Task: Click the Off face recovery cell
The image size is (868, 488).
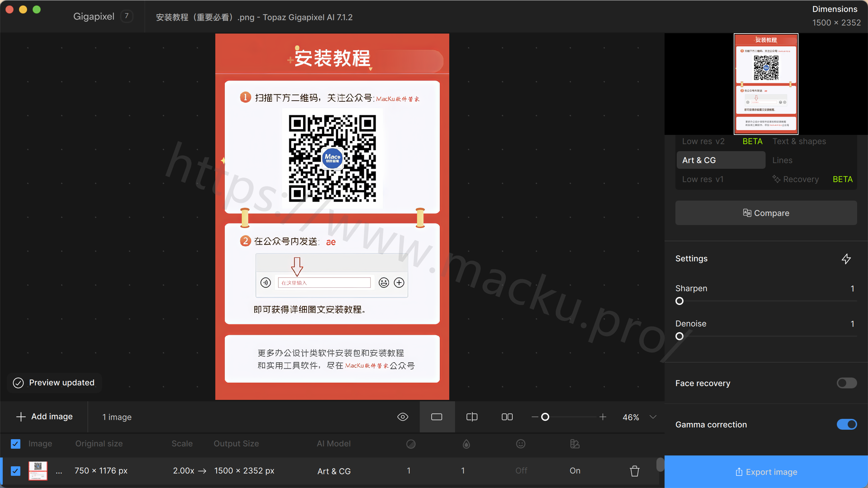Action: pos(521,471)
